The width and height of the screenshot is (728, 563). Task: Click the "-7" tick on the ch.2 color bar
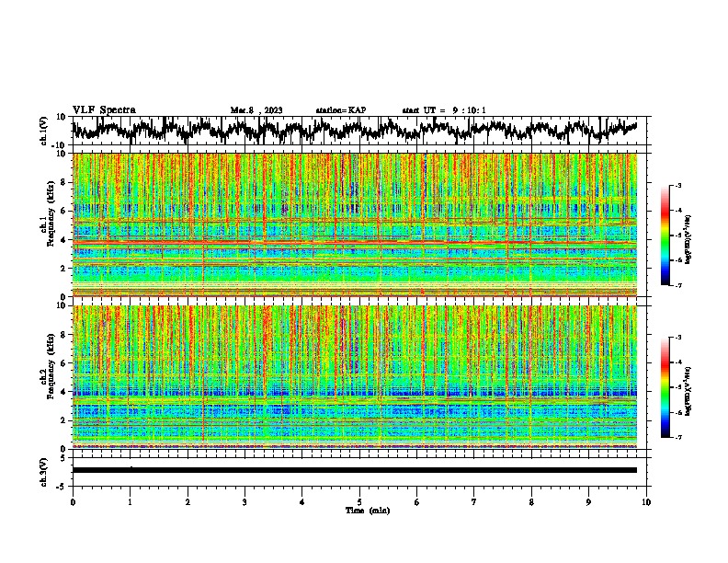point(678,437)
